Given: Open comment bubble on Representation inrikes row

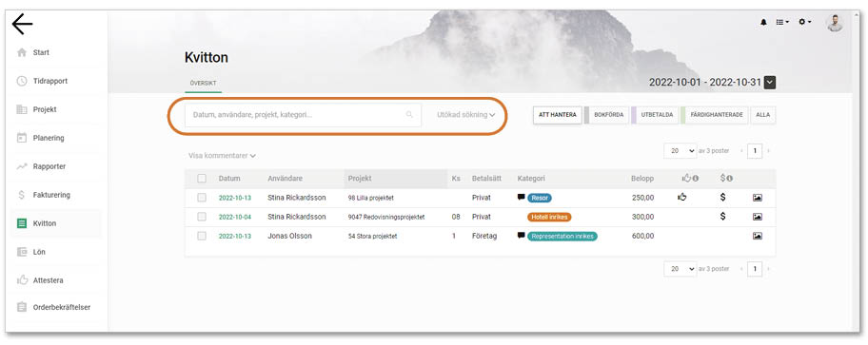Looking at the screenshot, I should click(x=521, y=236).
